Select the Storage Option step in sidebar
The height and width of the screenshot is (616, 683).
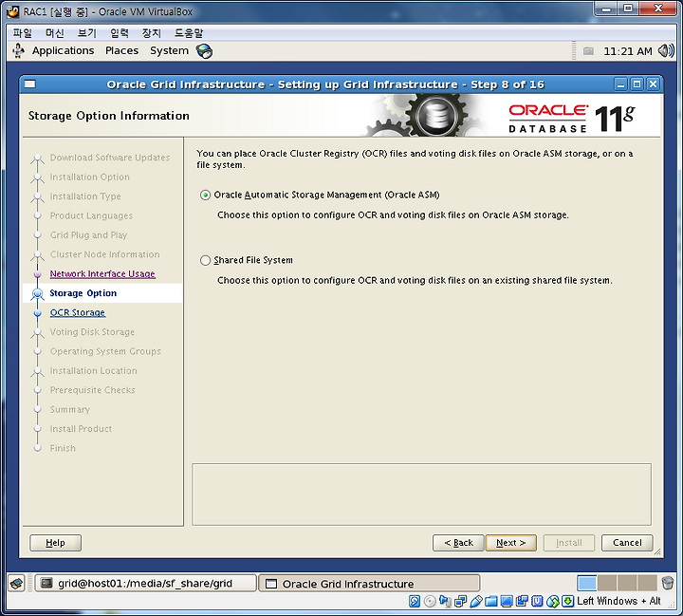point(83,293)
